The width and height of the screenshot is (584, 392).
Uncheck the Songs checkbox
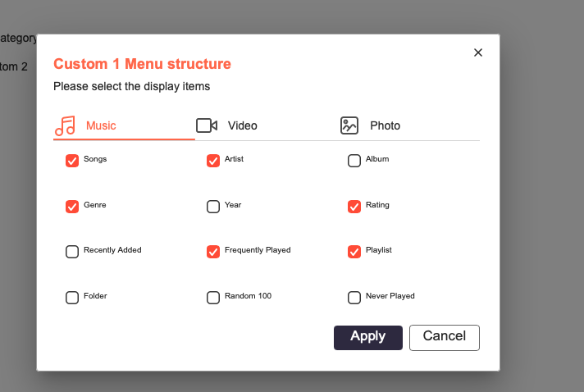coord(72,161)
